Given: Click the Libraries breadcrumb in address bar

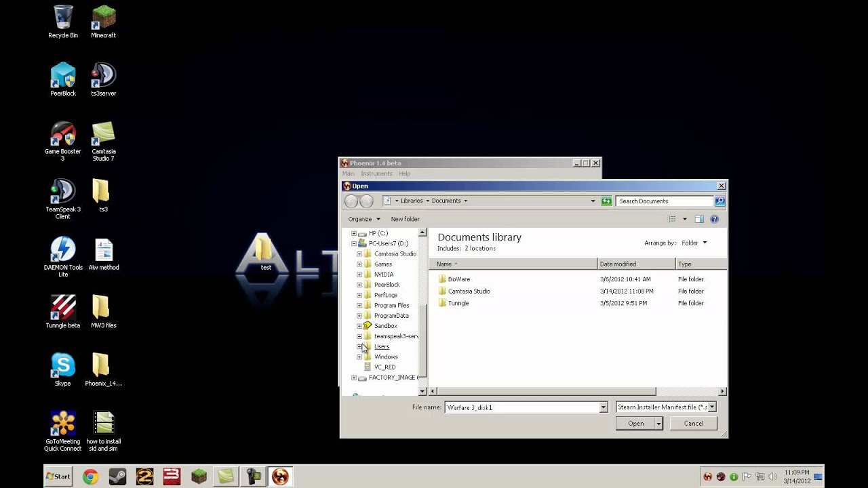Looking at the screenshot, I should (412, 201).
